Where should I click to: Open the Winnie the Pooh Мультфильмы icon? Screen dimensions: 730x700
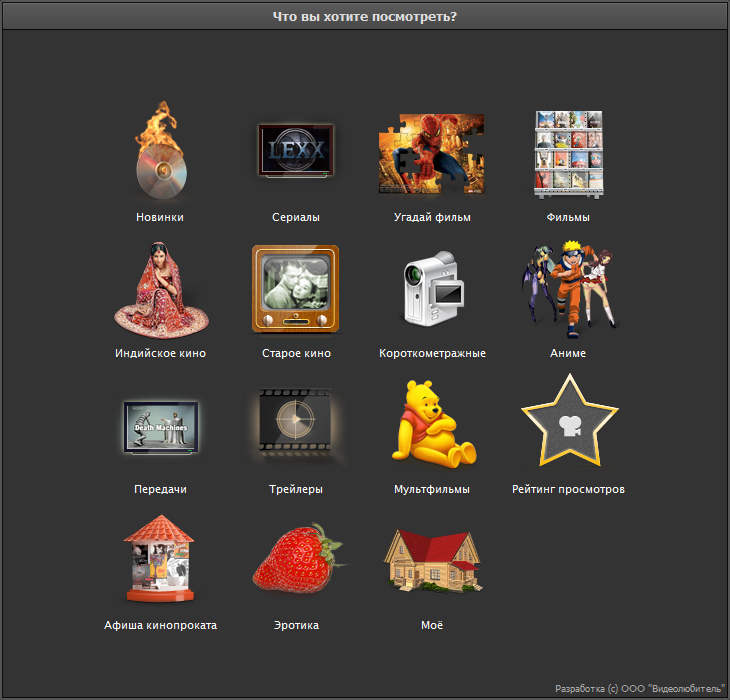[x=433, y=424]
